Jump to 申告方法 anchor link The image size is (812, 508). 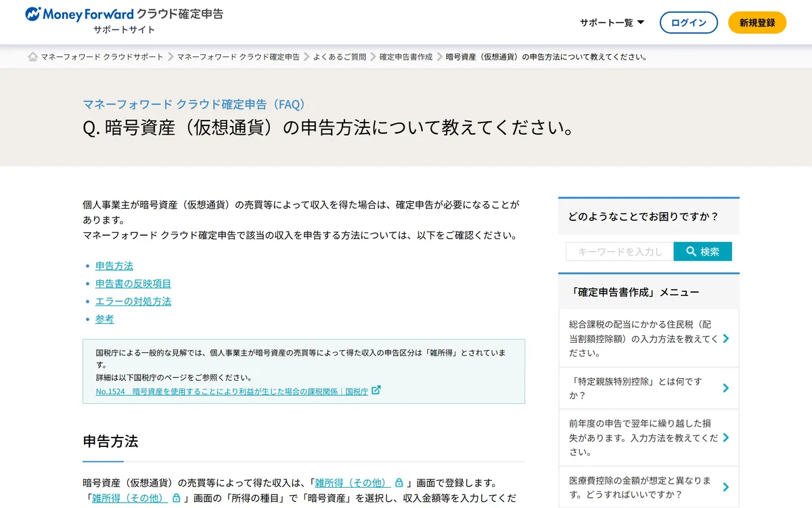[x=114, y=266]
